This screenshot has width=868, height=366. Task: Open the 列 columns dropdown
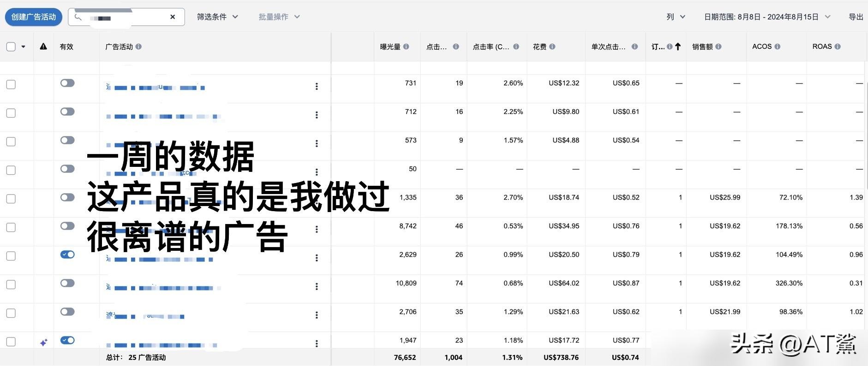click(x=676, y=17)
